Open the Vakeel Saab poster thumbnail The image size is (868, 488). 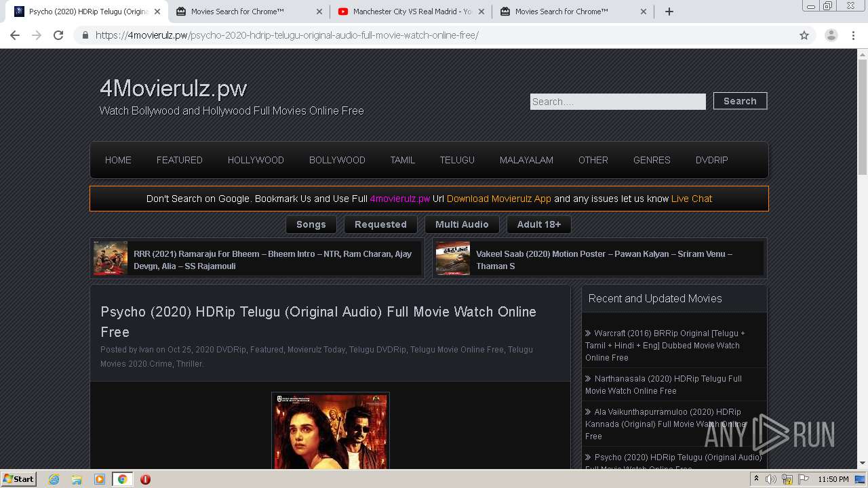click(453, 258)
